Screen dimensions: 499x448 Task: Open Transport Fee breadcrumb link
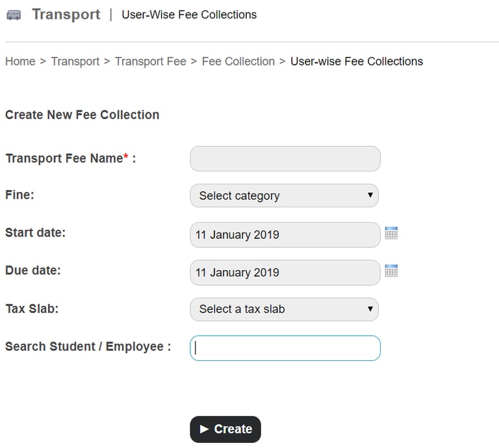click(151, 62)
